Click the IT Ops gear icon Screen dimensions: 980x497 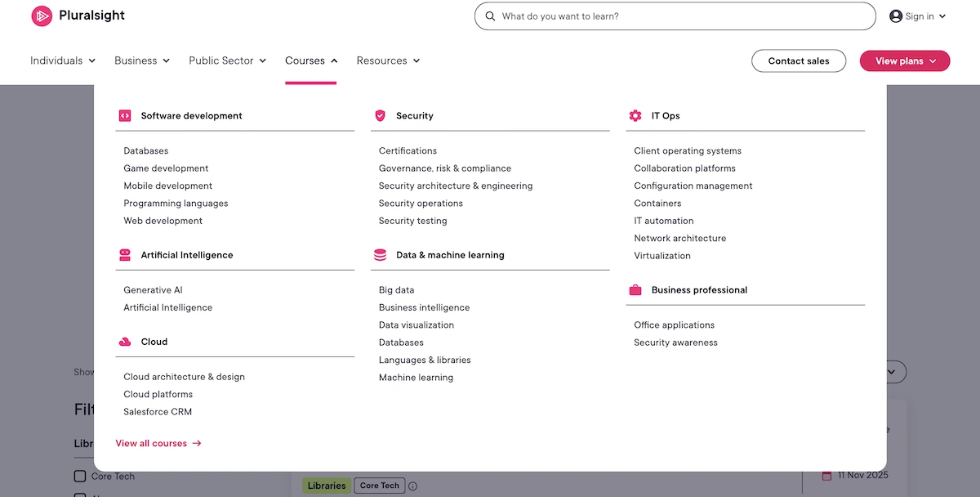tap(635, 115)
